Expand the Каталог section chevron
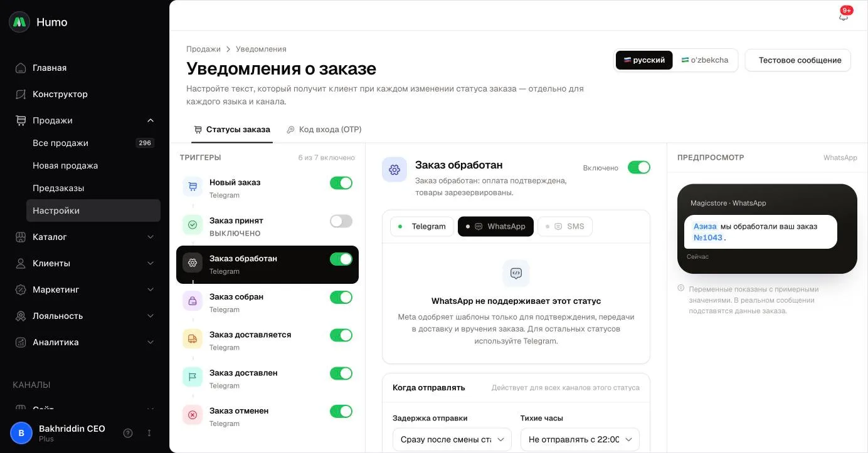Viewport: 868px width, 453px height. tap(151, 237)
